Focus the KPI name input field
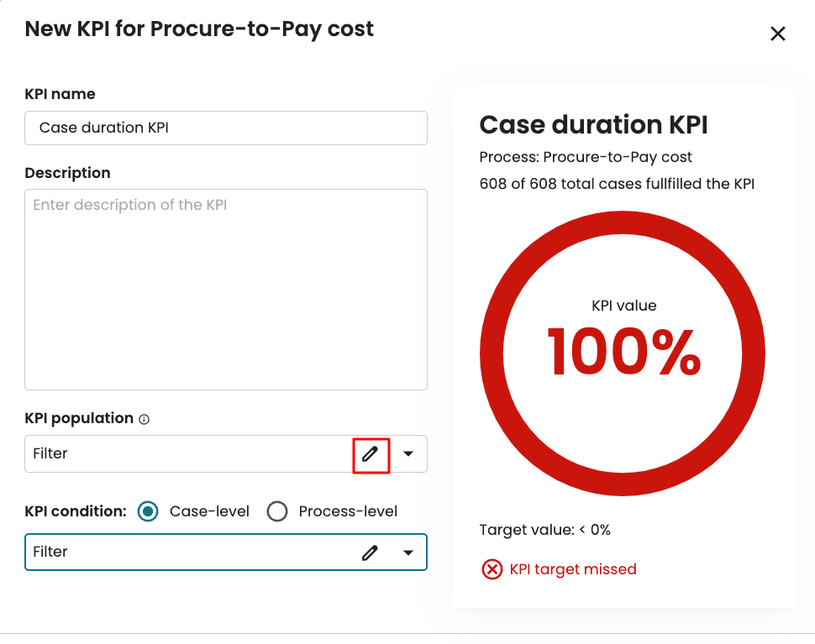The width and height of the screenshot is (815, 644). tap(226, 128)
